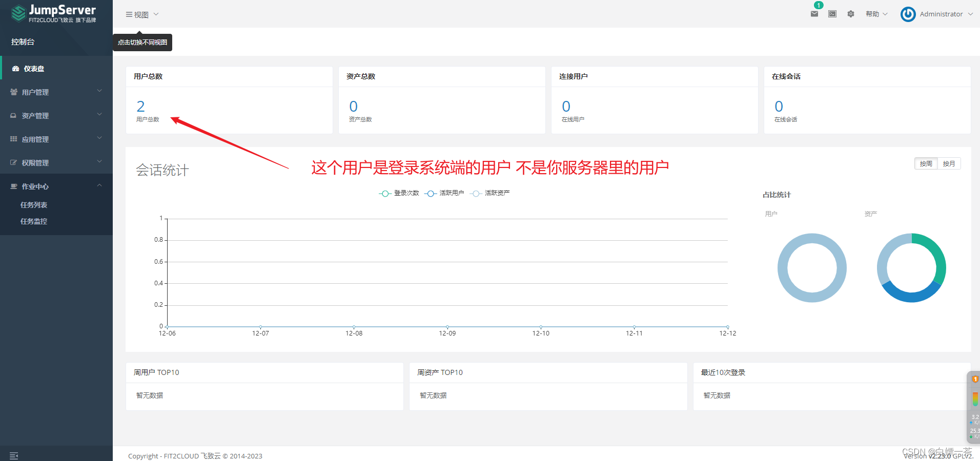This screenshot has height=461, width=980.
Task: Select the 权限管理 sidebar item
Action: point(56,162)
